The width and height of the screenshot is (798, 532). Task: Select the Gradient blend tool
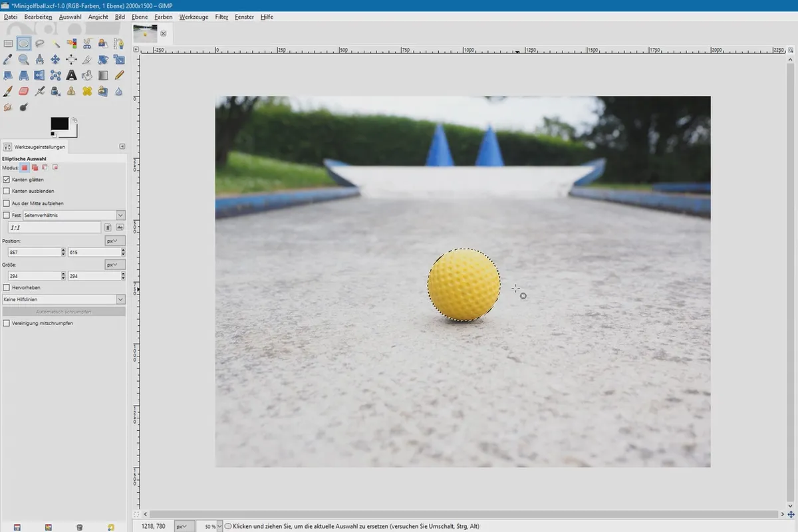tap(103, 75)
